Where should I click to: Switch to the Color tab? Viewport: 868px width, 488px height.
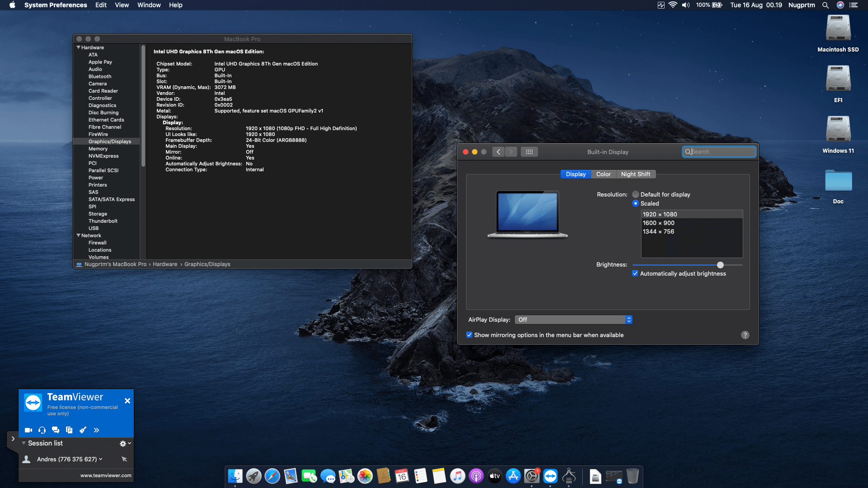[603, 174]
